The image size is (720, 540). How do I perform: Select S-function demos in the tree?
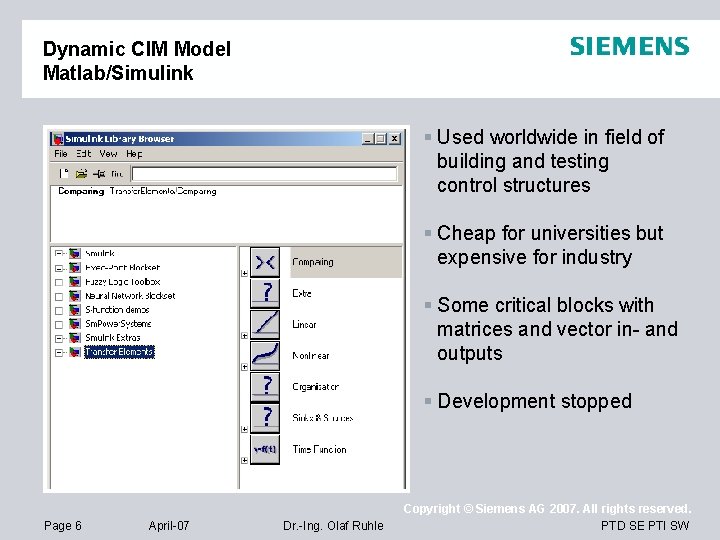(x=117, y=309)
